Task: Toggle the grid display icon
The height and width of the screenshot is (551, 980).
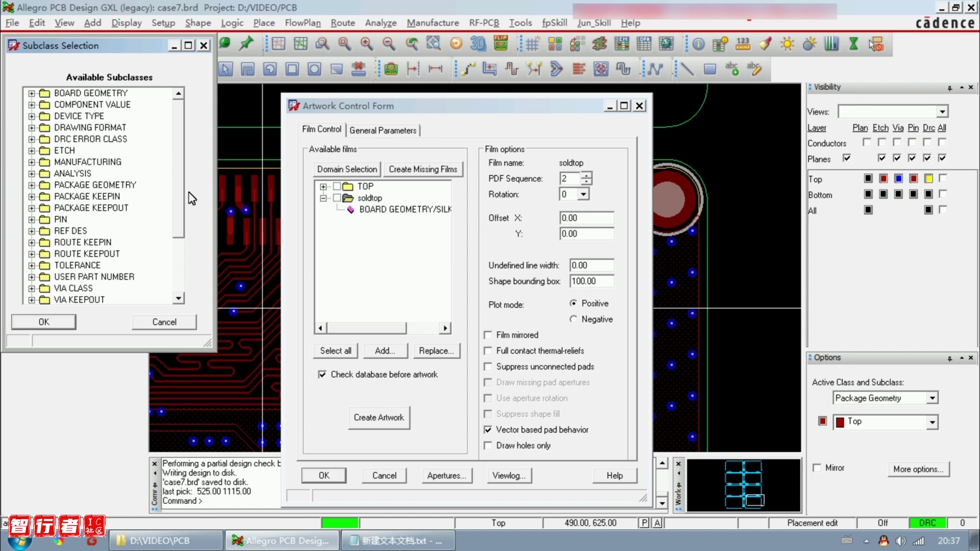Action: 532,44
